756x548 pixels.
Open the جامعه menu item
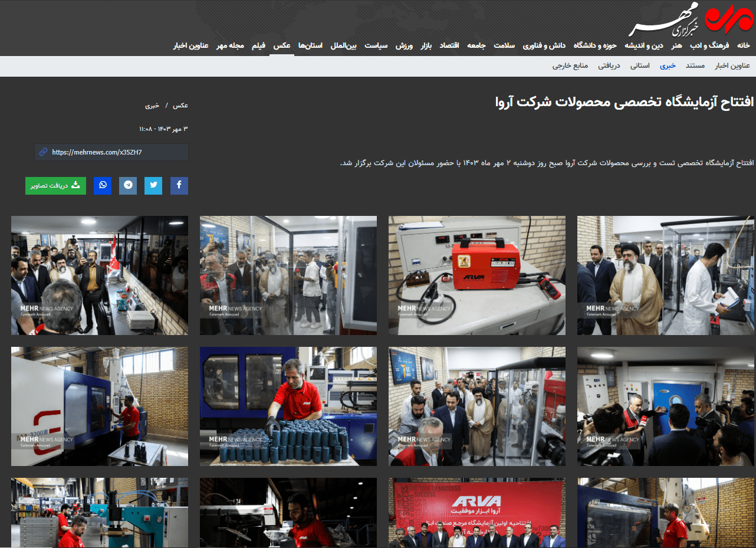tap(476, 45)
